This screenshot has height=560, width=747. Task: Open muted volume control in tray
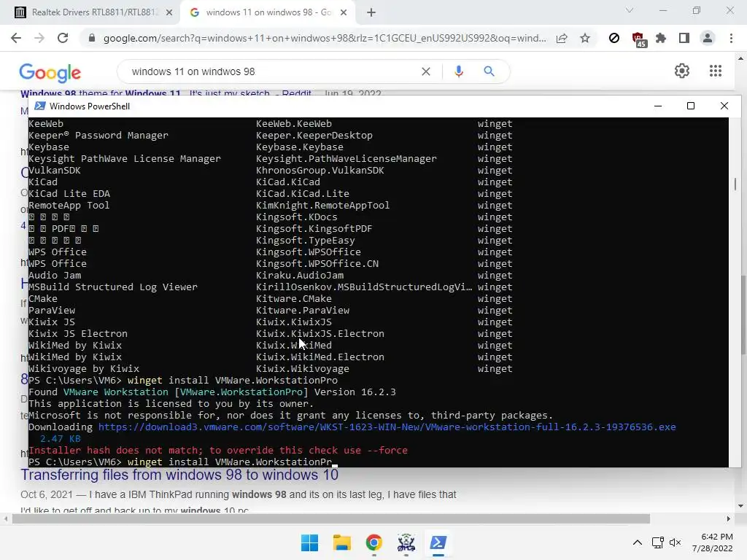tap(675, 542)
